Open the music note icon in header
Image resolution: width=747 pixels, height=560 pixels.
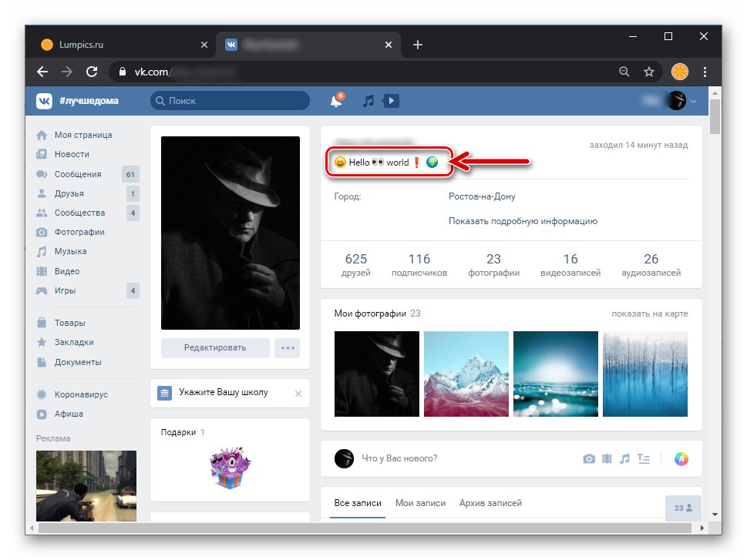coord(368,101)
